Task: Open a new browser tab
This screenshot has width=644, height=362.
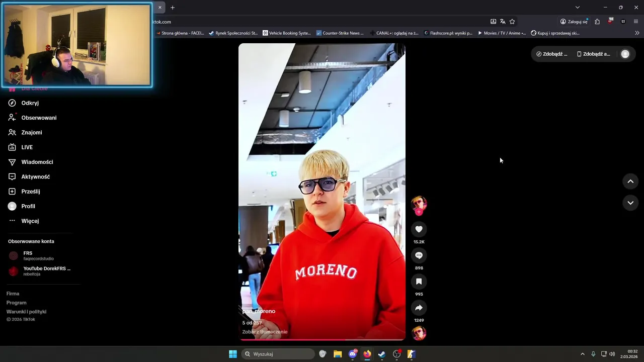Action: [173, 8]
